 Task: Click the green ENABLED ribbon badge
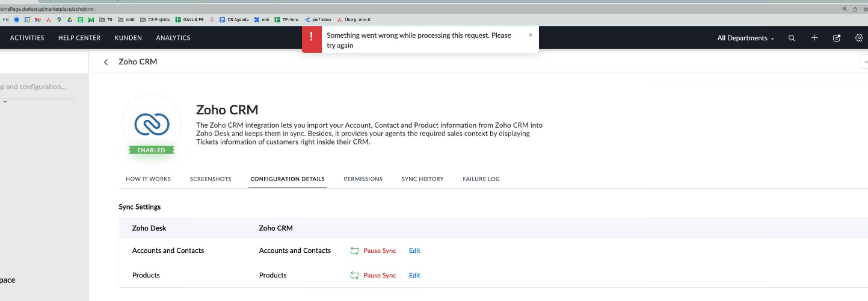pos(152,150)
